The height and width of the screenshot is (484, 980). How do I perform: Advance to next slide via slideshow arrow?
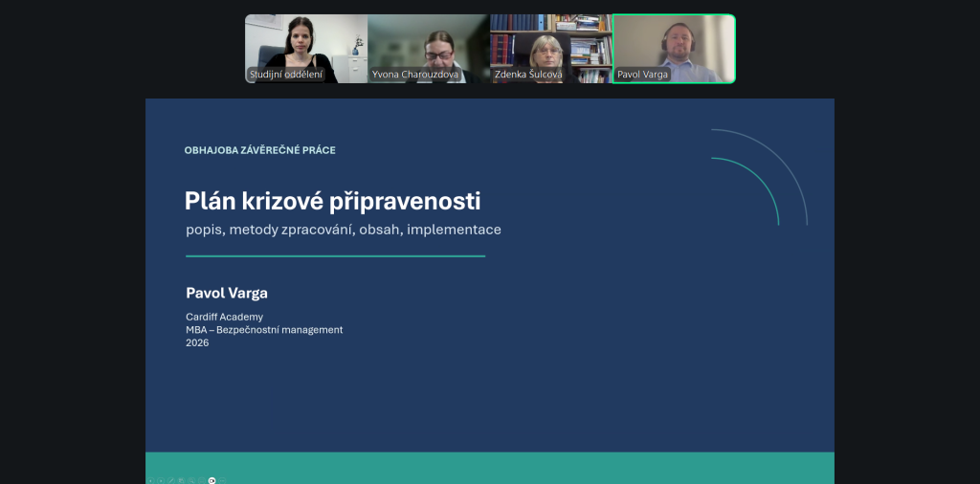coord(161,481)
